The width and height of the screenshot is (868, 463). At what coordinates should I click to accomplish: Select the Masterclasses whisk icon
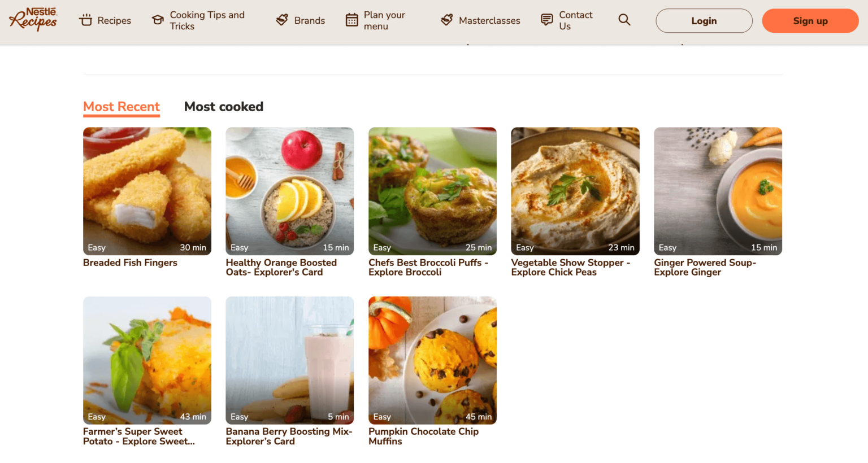pyautogui.click(x=446, y=20)
